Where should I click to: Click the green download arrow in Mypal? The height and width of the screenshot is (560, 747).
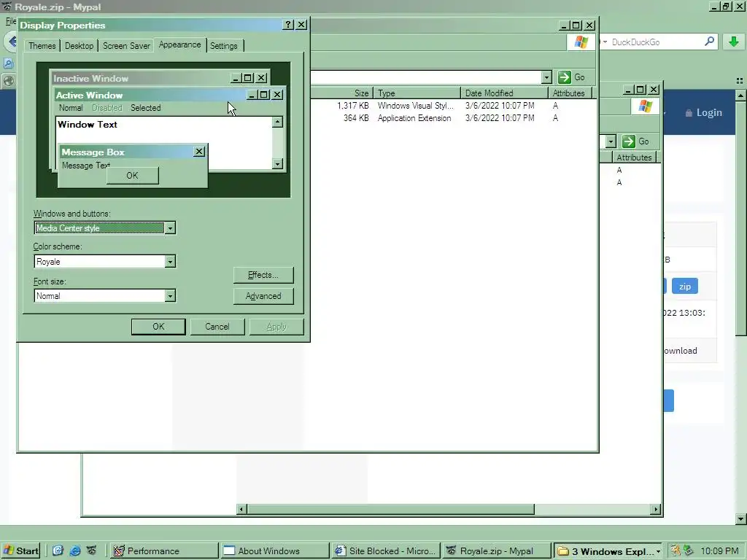[734, 42]
